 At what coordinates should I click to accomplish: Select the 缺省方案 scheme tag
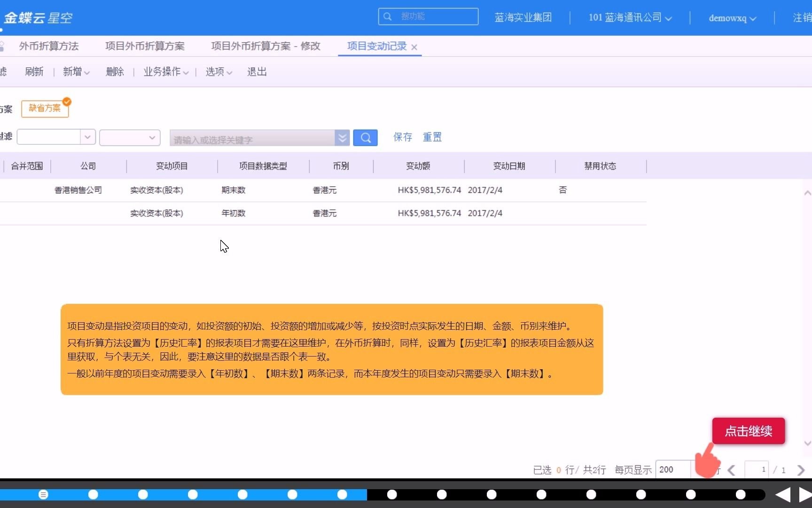[x=45, y=108]
